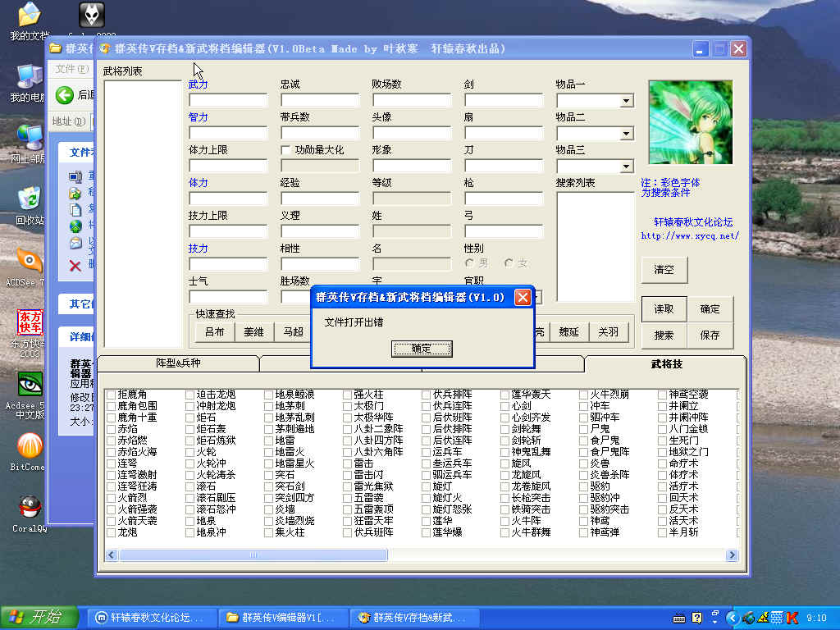
Task: Check the 拒鹿角 skill checkbox
Action: coord(112,395)
